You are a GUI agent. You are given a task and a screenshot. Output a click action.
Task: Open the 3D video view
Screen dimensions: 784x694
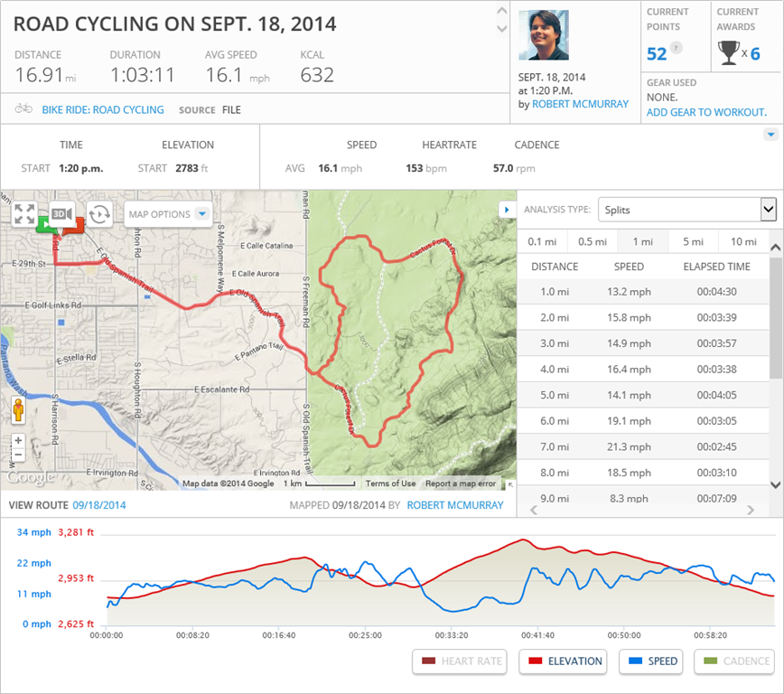pyautogui.click(x=61, y=214)
